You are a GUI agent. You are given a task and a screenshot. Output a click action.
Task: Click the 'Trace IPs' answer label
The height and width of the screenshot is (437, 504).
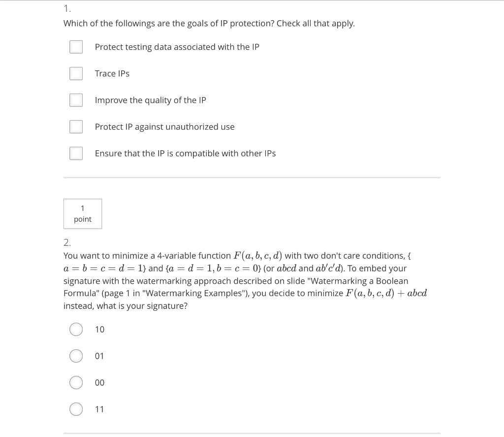112,73
